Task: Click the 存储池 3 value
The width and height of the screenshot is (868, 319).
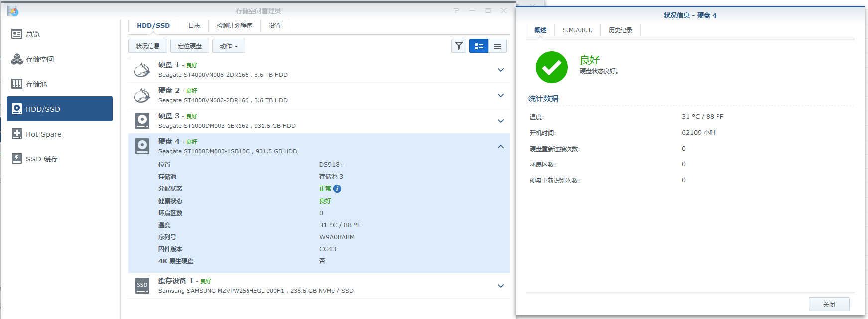Action: pos(331,177)
